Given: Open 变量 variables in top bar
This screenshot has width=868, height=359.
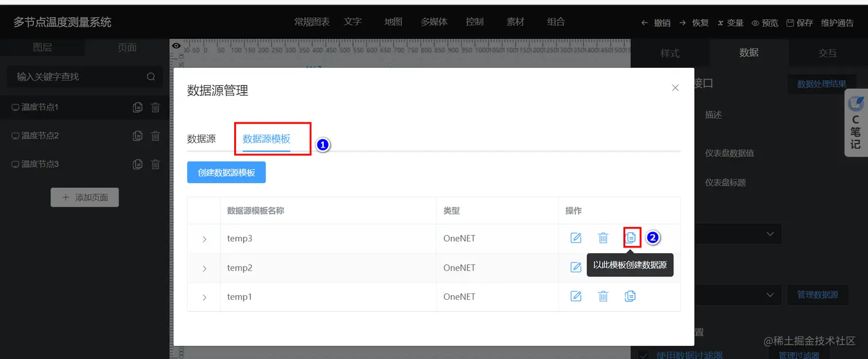Looking at the screenshot, I should [x=731, y=23].
